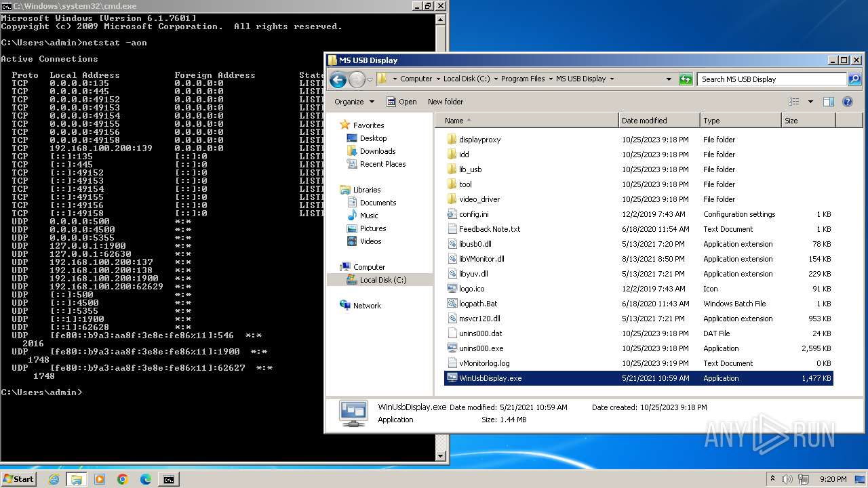Click Computer breadcrumb in address bar

pos(416,79)
